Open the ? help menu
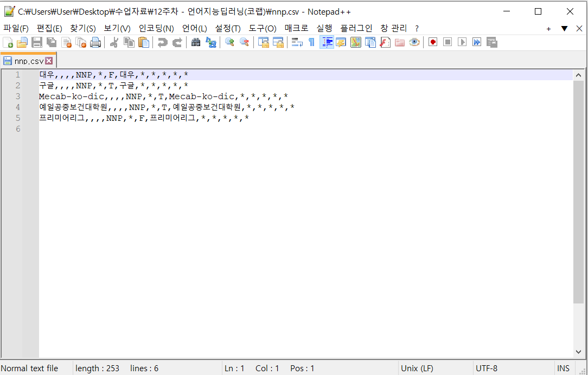This screenshot has height=375, width=588. coord(417,29)
